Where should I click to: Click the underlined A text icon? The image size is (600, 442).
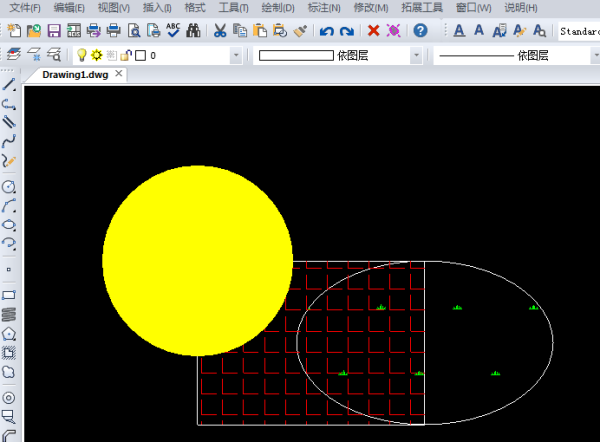click(459, 30)
